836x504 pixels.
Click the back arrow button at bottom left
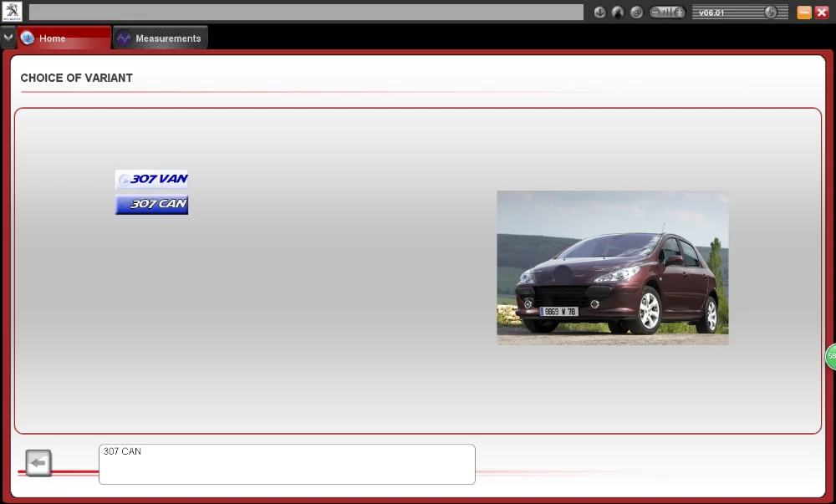coord(38,463)
